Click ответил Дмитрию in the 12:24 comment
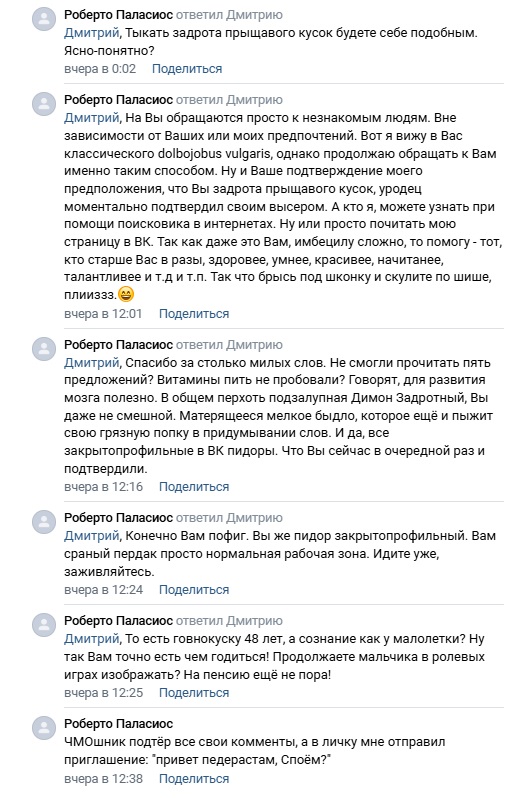 pyautogui.click(x=229, y=518)
